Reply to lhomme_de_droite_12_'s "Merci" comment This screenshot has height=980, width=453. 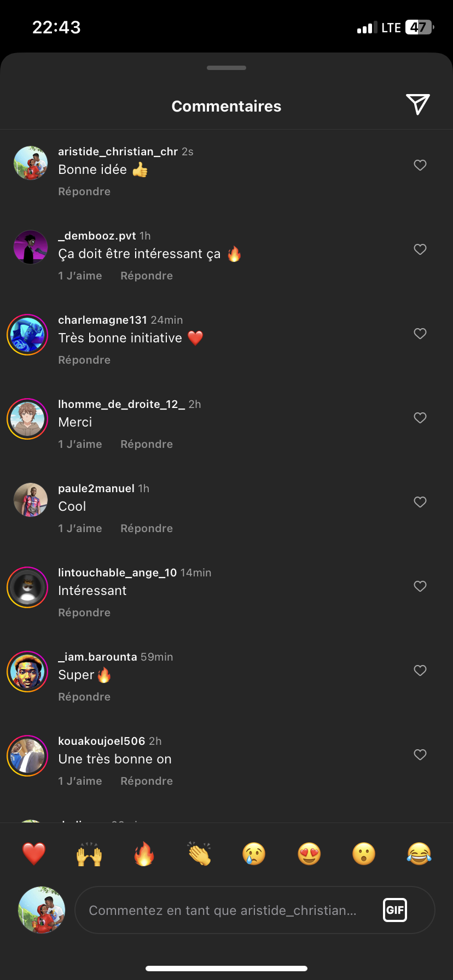[147, 444]
